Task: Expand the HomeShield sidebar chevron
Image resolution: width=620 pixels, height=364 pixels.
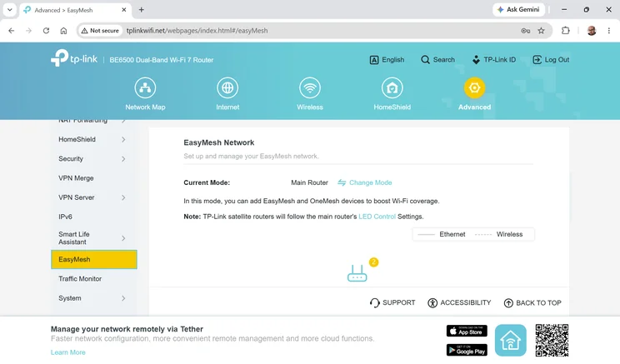Action: coord(123,139)
